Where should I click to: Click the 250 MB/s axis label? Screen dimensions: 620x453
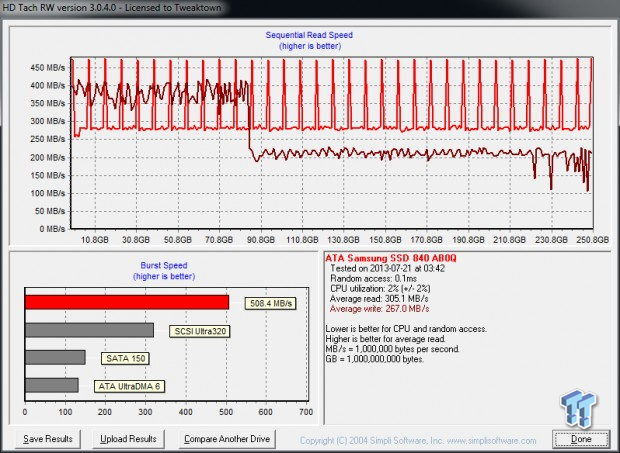[47, 139]
